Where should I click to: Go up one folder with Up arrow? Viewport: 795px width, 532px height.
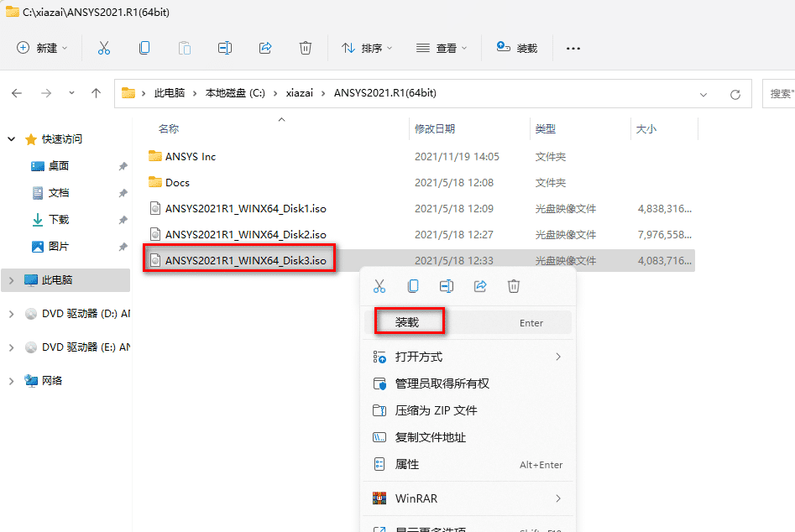[97, 93]
